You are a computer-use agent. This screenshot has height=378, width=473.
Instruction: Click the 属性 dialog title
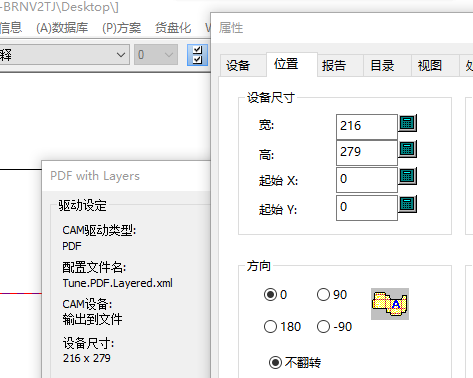231,28
